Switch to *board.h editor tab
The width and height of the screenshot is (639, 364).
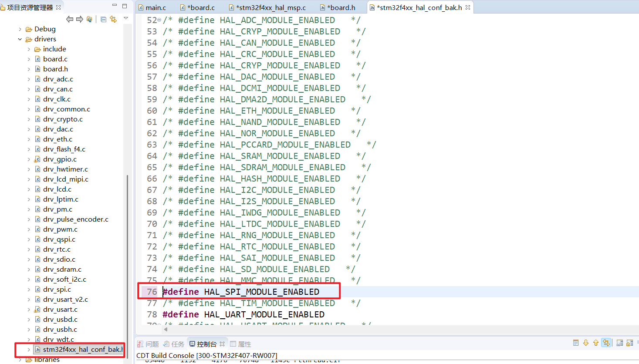coord(337,7)
